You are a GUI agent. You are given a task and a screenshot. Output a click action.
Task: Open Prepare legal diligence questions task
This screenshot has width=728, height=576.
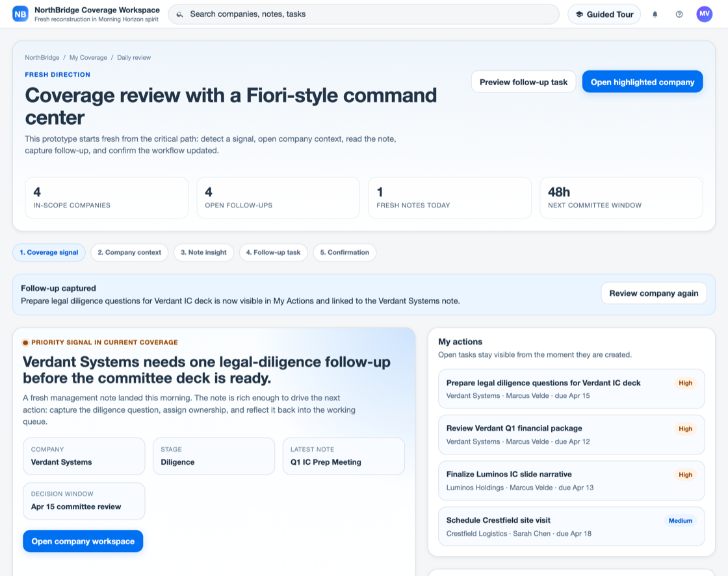click(x=571, y=389)
